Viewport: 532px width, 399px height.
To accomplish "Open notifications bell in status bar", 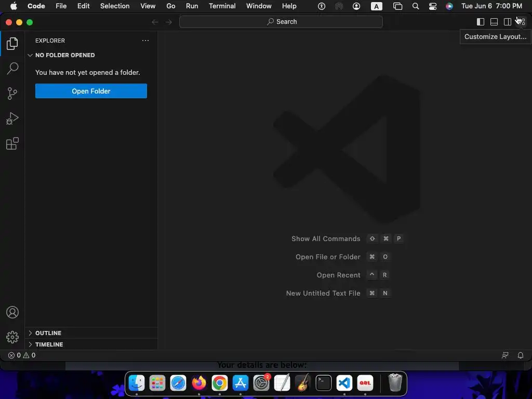I will (x=520, y=355).
